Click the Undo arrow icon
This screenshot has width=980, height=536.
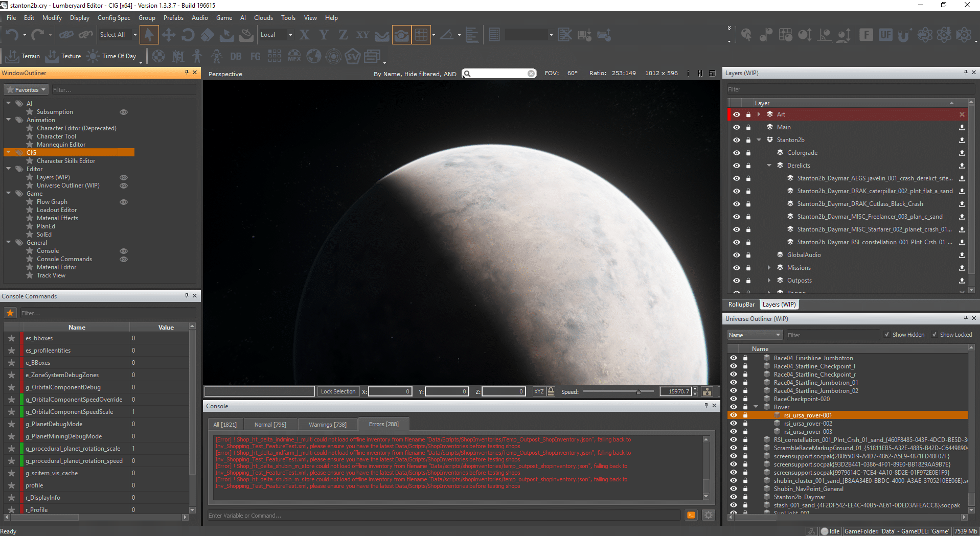tap(12, 35)
